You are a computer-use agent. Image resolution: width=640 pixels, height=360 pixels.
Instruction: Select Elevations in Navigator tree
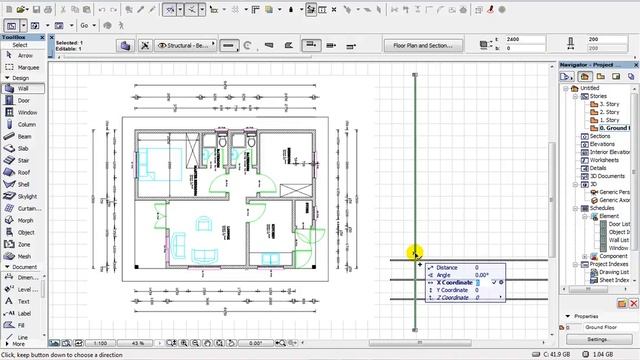[x=598, y=144]
